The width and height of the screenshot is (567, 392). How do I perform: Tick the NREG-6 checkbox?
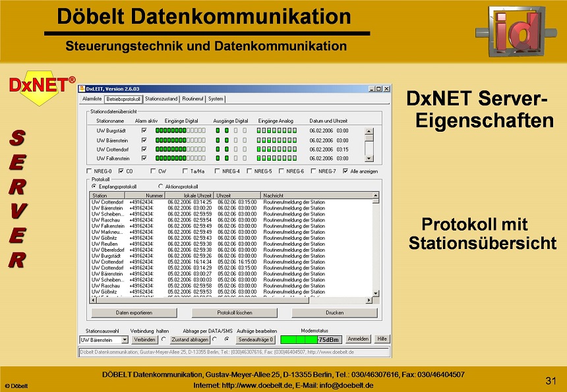tap(282, 171)
